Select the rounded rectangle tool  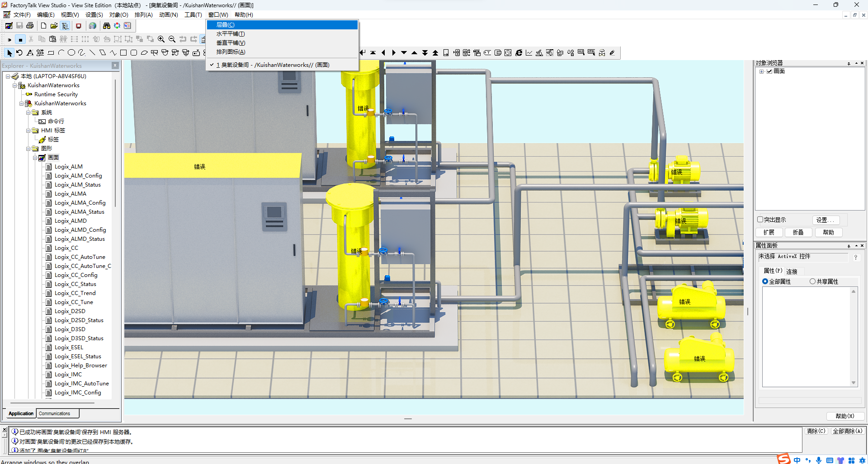[x=134, y=53]
